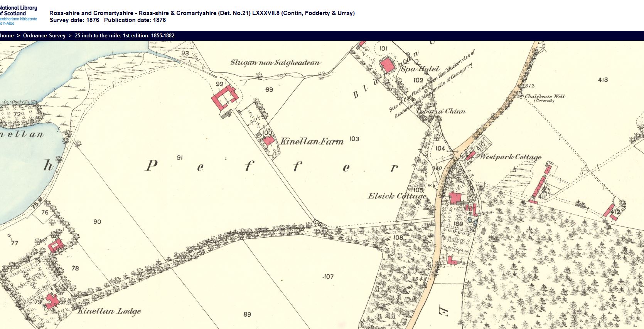Image resolution: width=644 pixels, height=329 pixels.
Task: Click parcel number 89 on the map
Action: pos(247,314)
